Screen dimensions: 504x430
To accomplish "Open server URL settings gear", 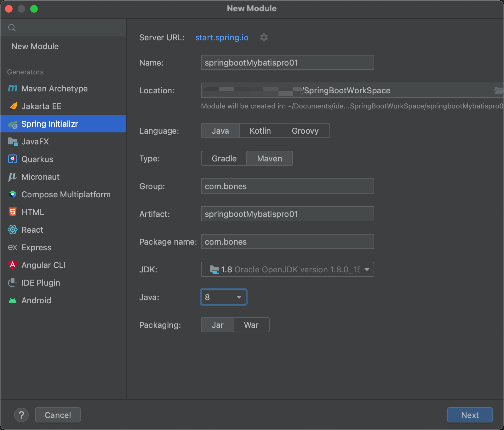I will coord(264,37).
